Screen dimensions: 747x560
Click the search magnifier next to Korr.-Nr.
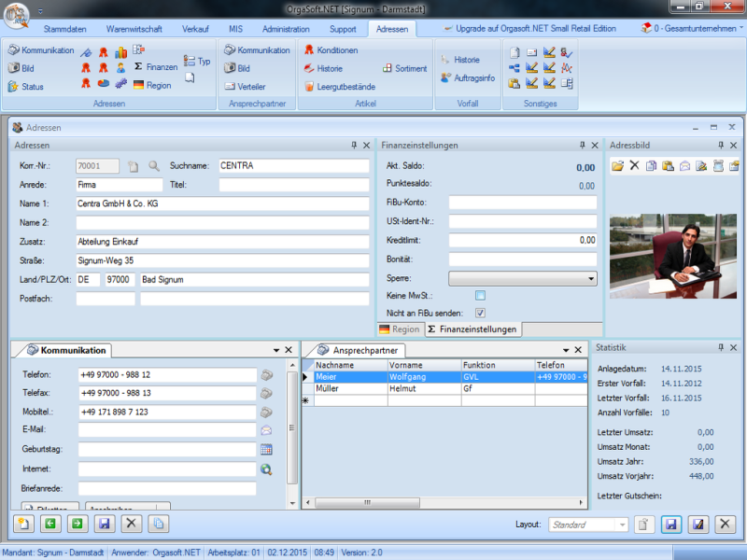(154, 166)
